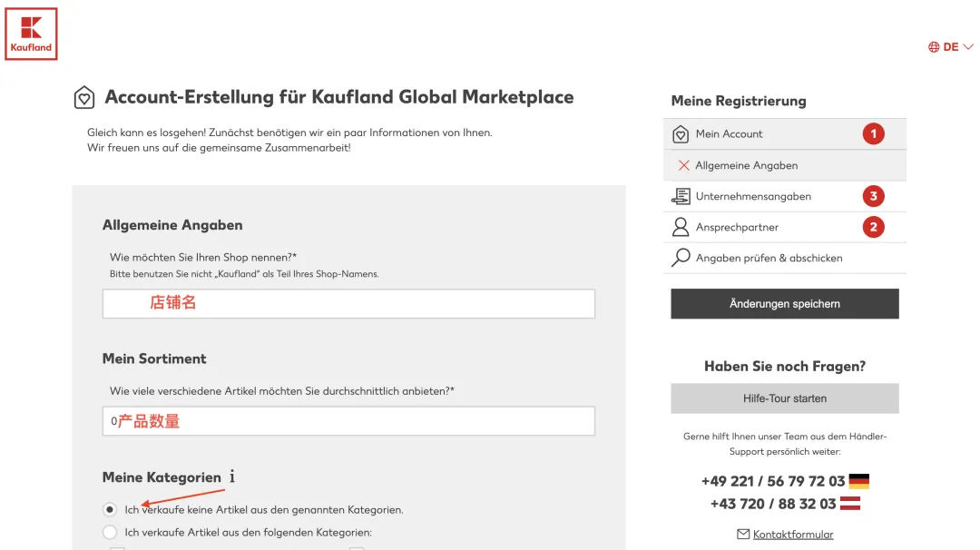Open Angaben prüfen & abschicken step

[x=785, y=258]
